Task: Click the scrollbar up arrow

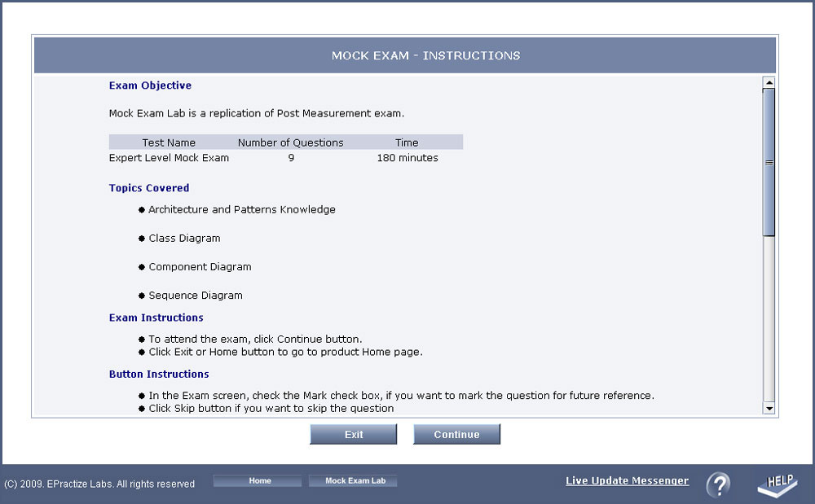Action: (769, 82)
